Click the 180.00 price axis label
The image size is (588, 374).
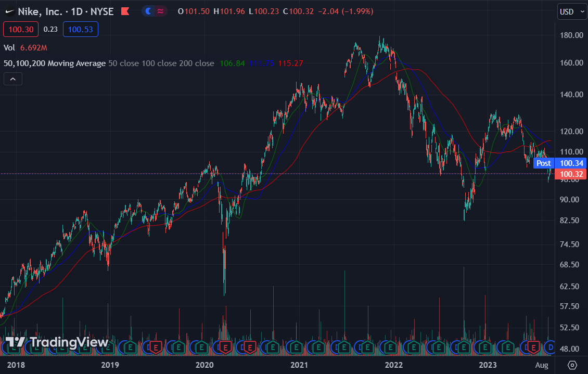coord(571,35)
